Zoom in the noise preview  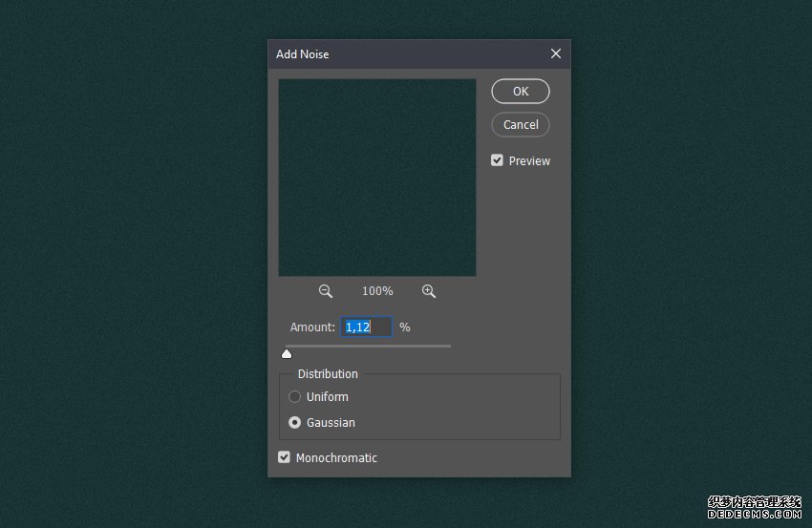point(429,291)
